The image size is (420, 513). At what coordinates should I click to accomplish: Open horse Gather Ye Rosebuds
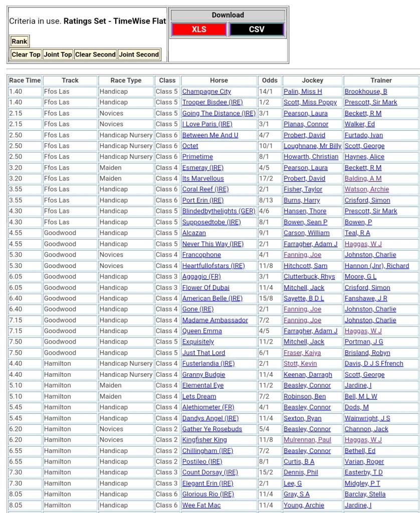pos(212,429)
